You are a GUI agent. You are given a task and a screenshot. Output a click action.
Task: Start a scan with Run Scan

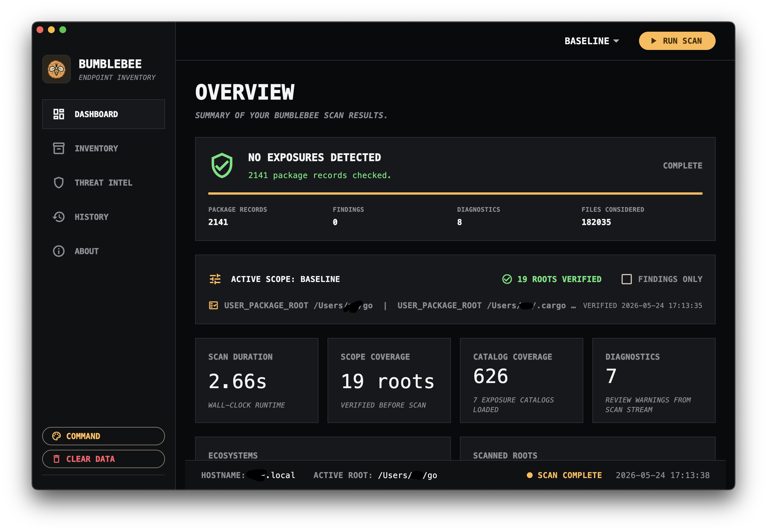[677, 41]
